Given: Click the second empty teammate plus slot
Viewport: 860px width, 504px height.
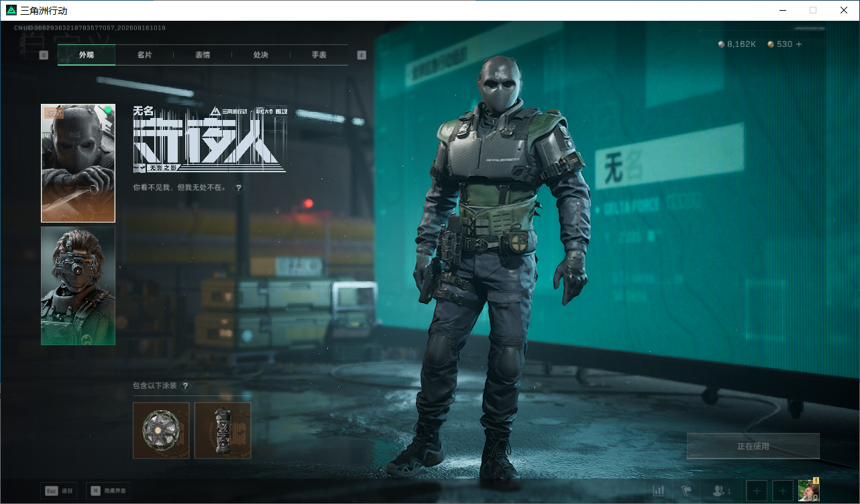Looking at the screenshot, I should pyautogui.click(x=783, y=491).
